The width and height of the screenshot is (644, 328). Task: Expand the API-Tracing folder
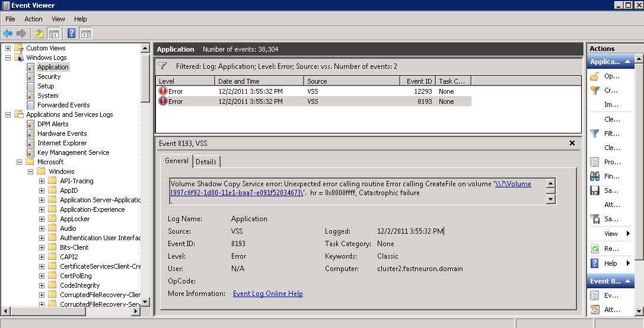coord(42,181)
